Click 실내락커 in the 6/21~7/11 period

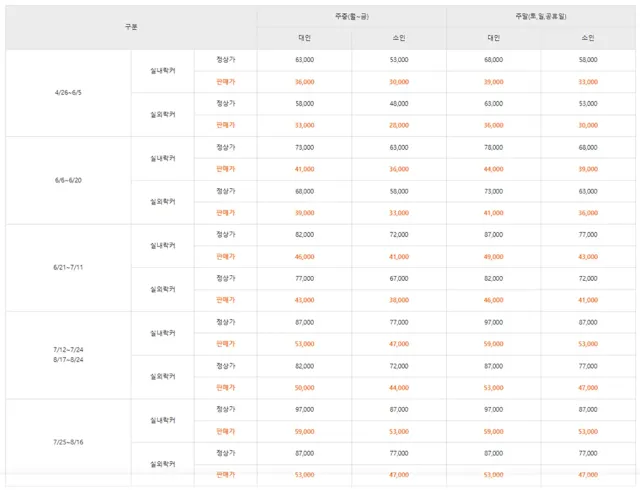pyautogui.click(x=162, y=245)
